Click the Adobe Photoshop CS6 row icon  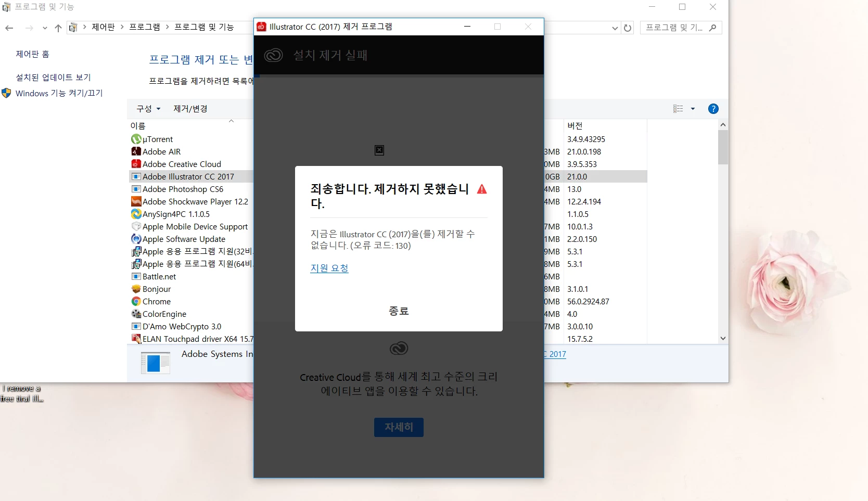136,189
